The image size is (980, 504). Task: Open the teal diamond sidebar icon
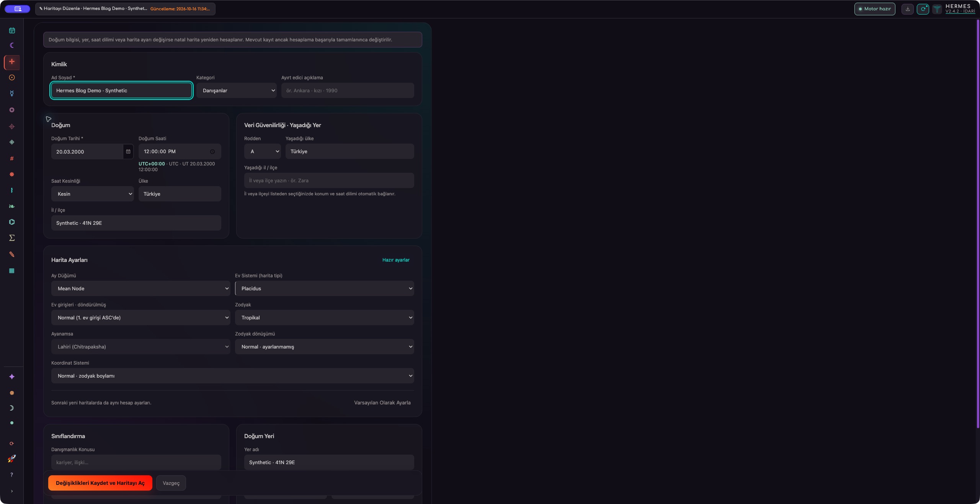pyautogui.click(x=12, y=142)
